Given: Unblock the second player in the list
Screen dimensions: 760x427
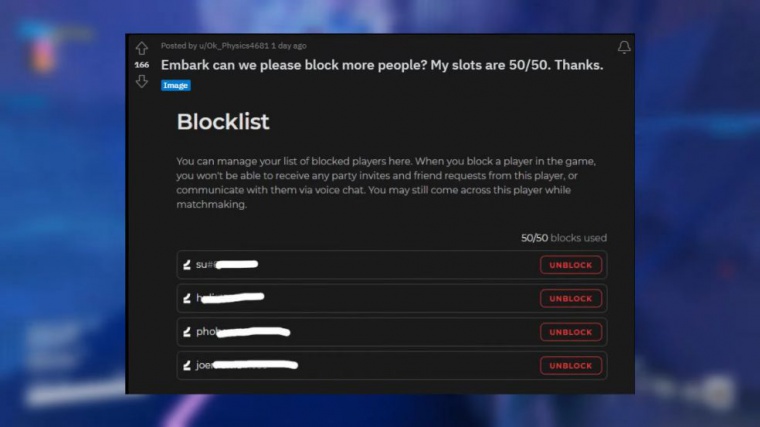Looking at the screenshot, I should (x=571, y=298).
